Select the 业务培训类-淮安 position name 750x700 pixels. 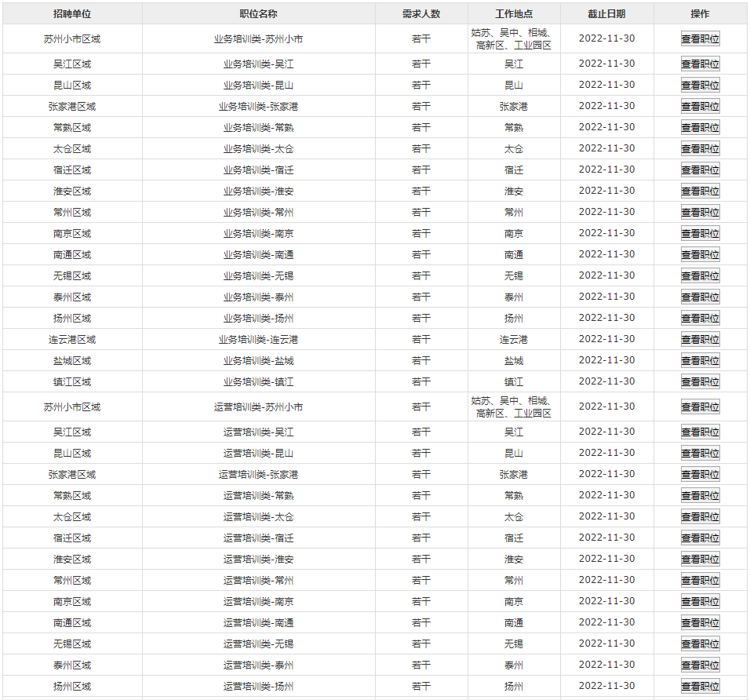(258, 191)
